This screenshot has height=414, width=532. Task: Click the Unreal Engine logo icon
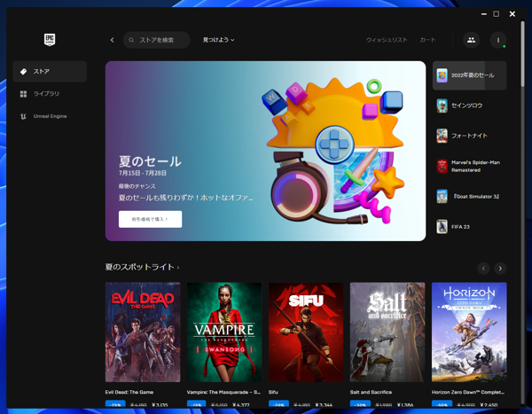tap(23, 116)
